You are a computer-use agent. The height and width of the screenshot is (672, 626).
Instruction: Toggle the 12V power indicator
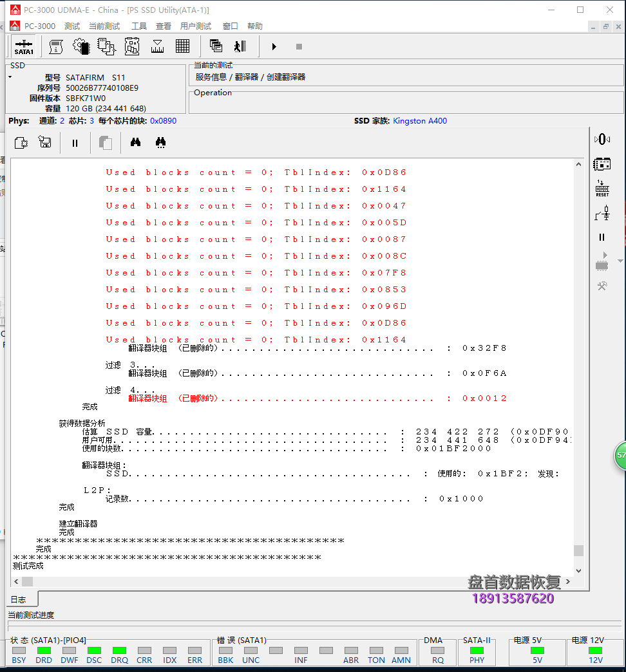[x=595, y=651]
